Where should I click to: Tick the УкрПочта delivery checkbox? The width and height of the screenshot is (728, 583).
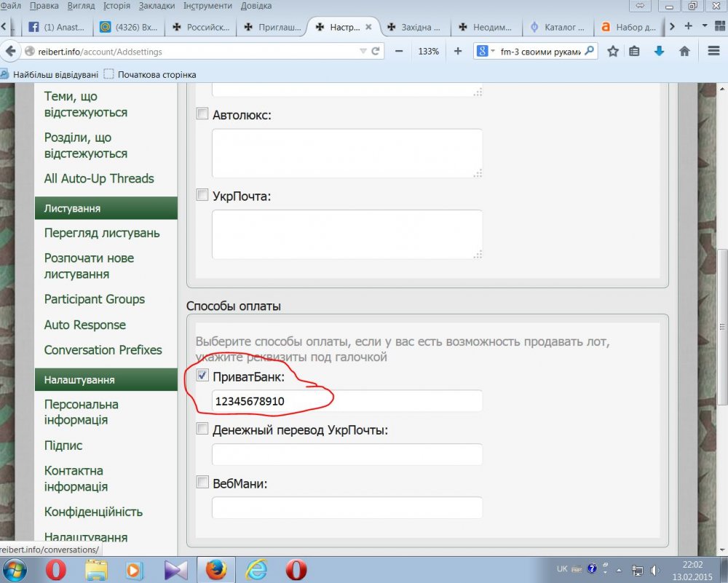(x=202, y=195)
